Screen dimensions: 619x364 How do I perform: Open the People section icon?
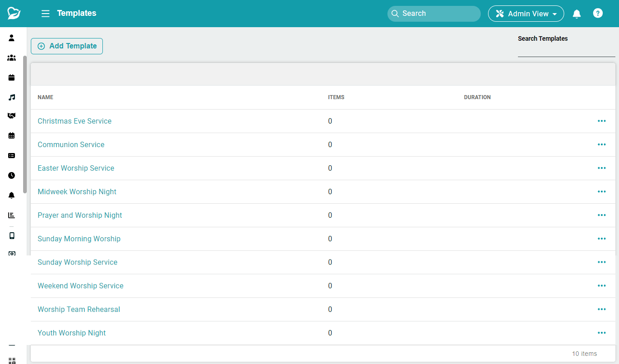click(12, 38)
